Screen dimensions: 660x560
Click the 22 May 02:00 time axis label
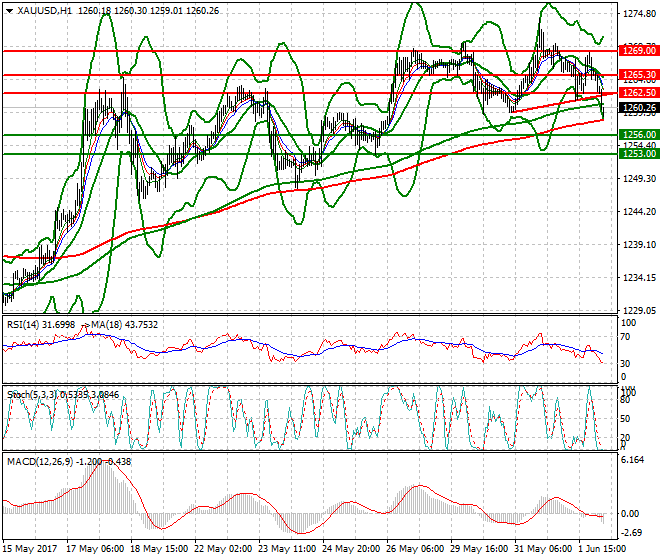tap(223, 549)
